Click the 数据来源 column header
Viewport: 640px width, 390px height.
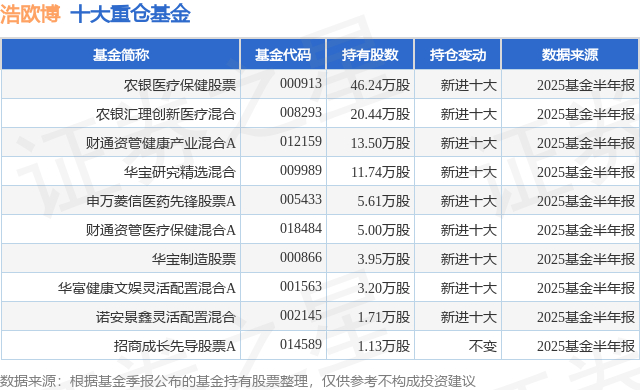coord(570,55)
